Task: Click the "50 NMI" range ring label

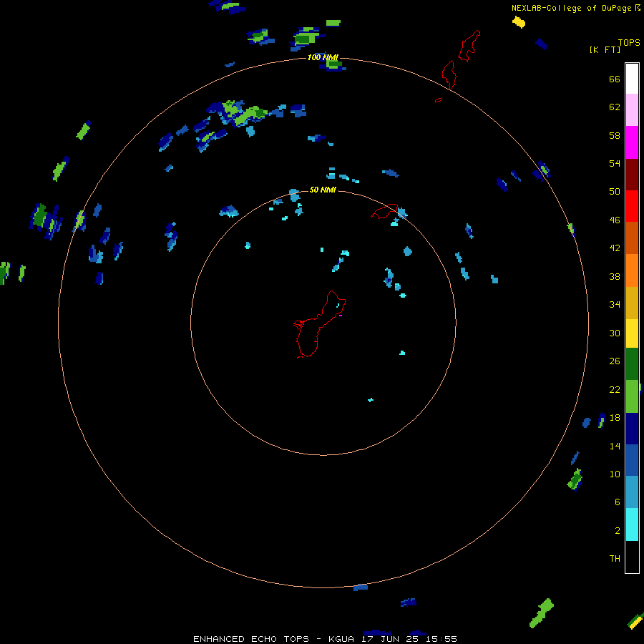Action: [x=323, y=190]
